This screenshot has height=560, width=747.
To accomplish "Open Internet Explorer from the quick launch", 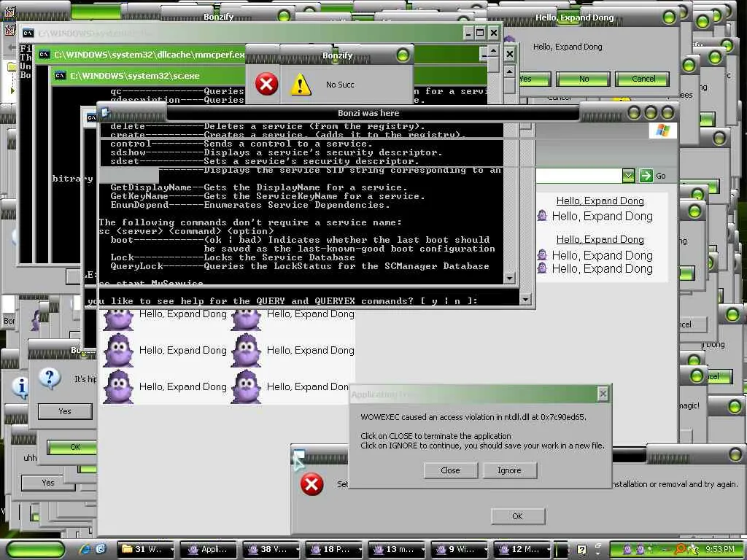I will [x=86, y=549].
